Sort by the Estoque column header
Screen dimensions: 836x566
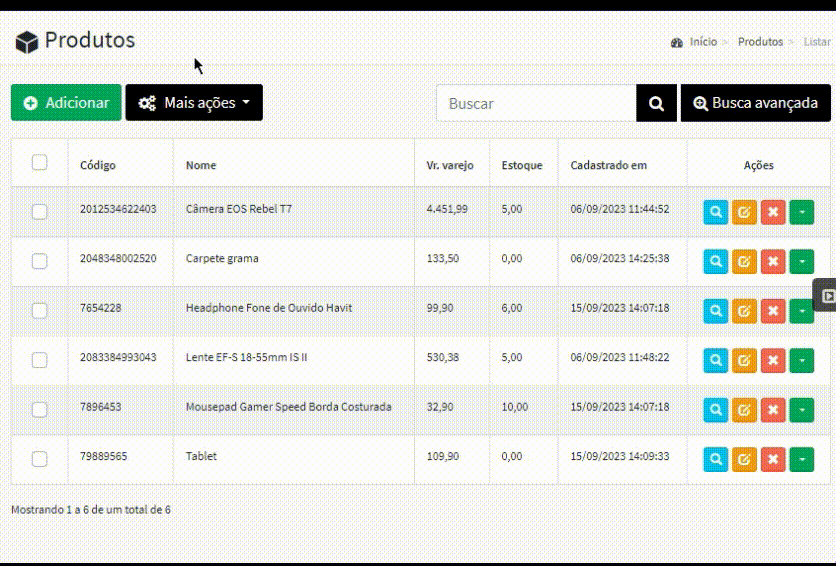click(522, 165)
